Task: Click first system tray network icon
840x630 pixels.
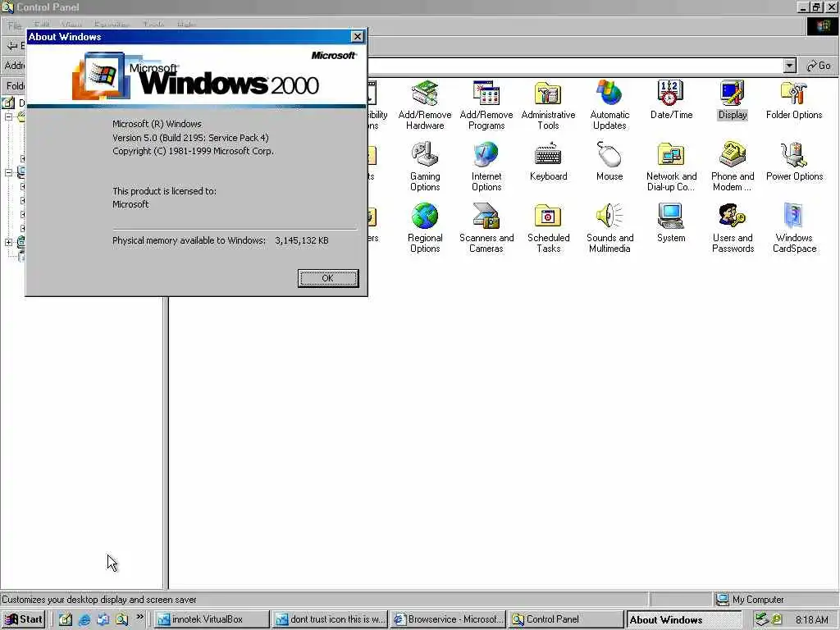Action: coord(761,620)
